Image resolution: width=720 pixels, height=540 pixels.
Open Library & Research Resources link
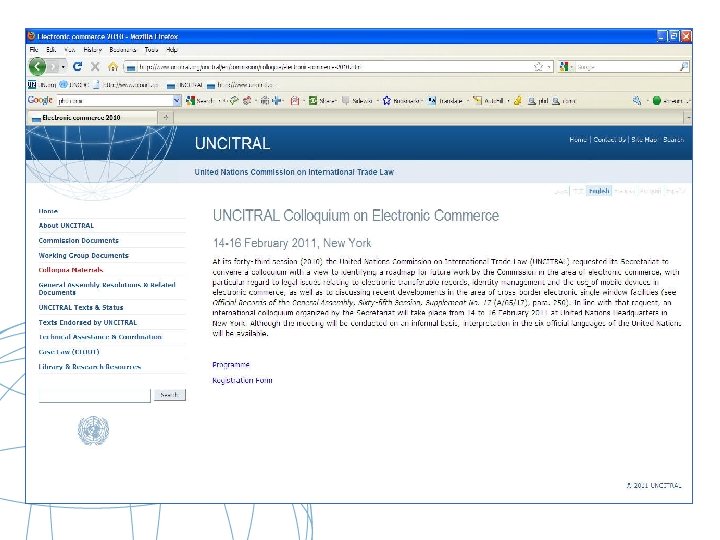tap(90, 367)
